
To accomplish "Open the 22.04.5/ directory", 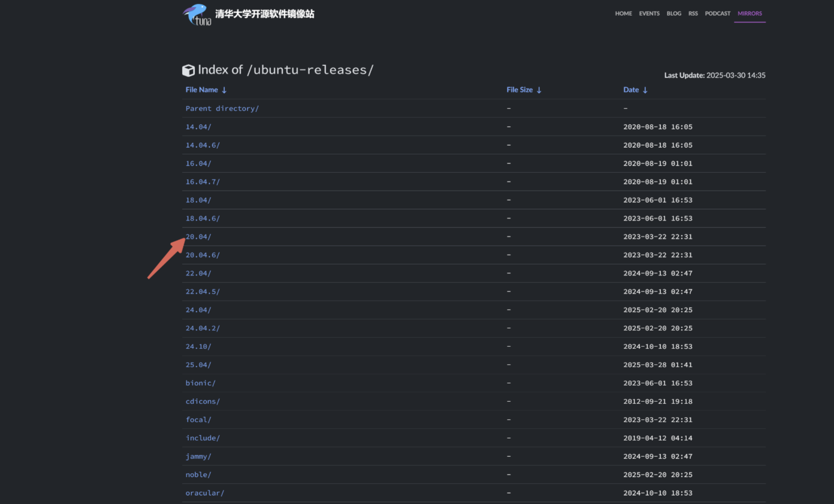I will [x=203, y=292].
